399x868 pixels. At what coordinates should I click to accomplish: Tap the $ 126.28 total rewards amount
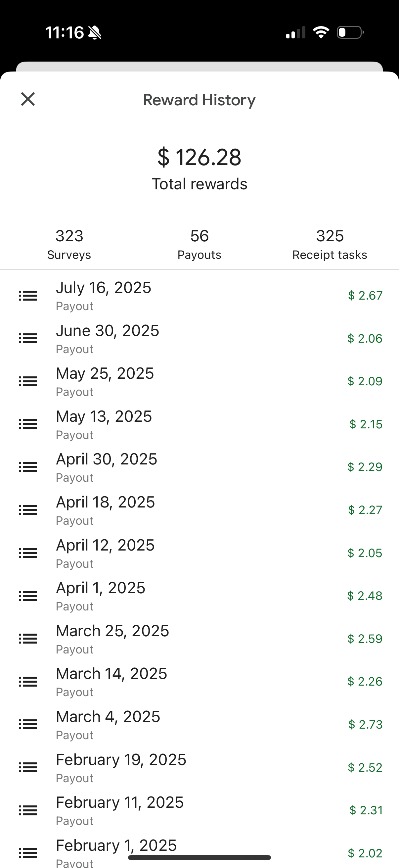click(199, 157)
